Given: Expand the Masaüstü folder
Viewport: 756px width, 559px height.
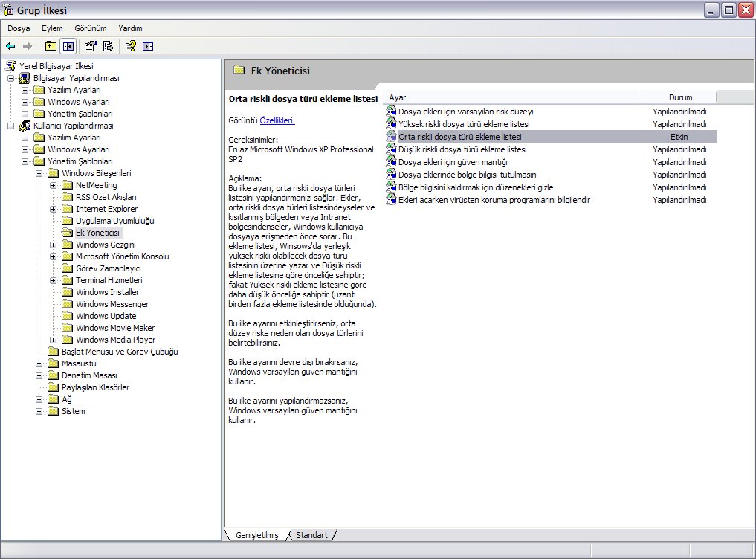Looking at the screenshot, I should click(39, 363).
